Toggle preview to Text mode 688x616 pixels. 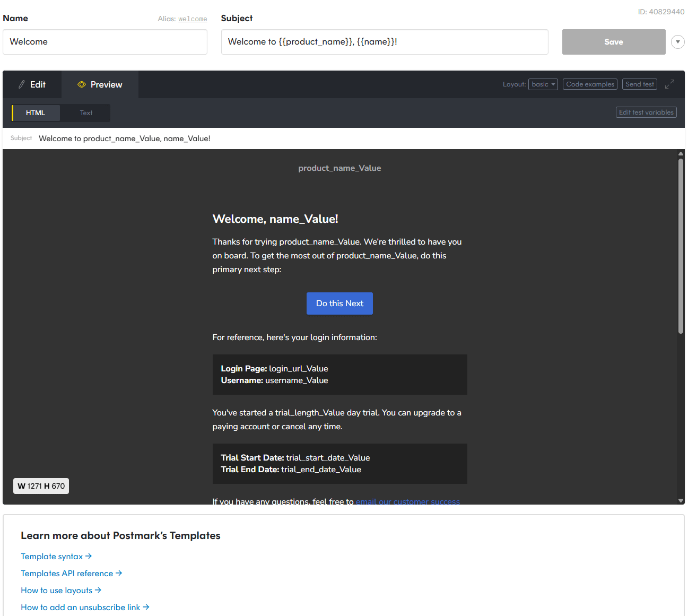coord(86,113)
